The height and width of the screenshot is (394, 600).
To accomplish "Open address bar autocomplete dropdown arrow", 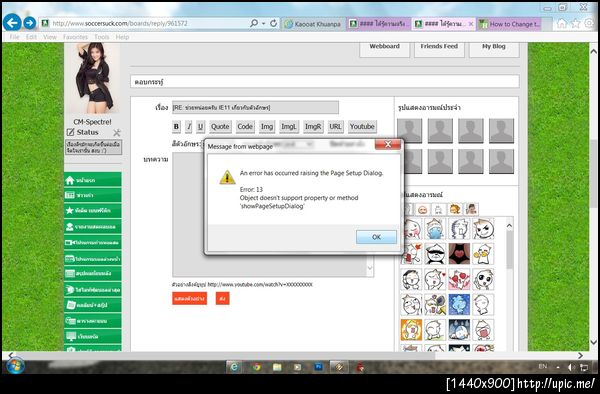I will 264,23.
